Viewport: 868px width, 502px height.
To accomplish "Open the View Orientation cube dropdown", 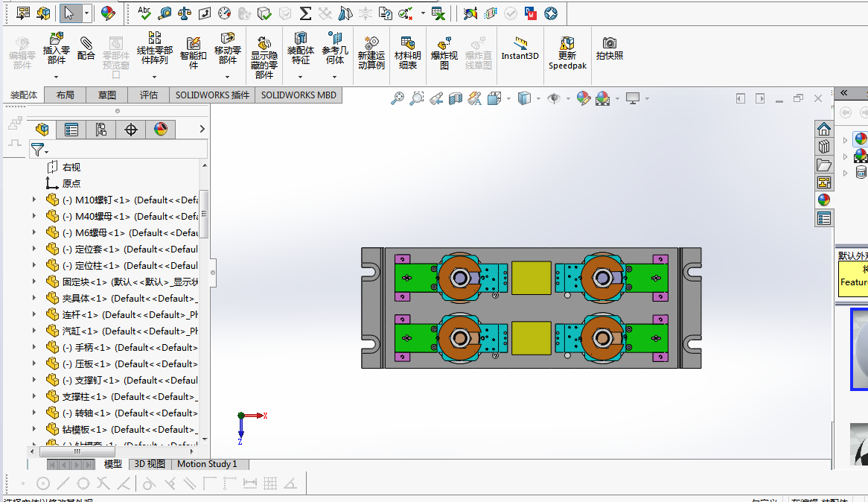I will coord(508,99).
